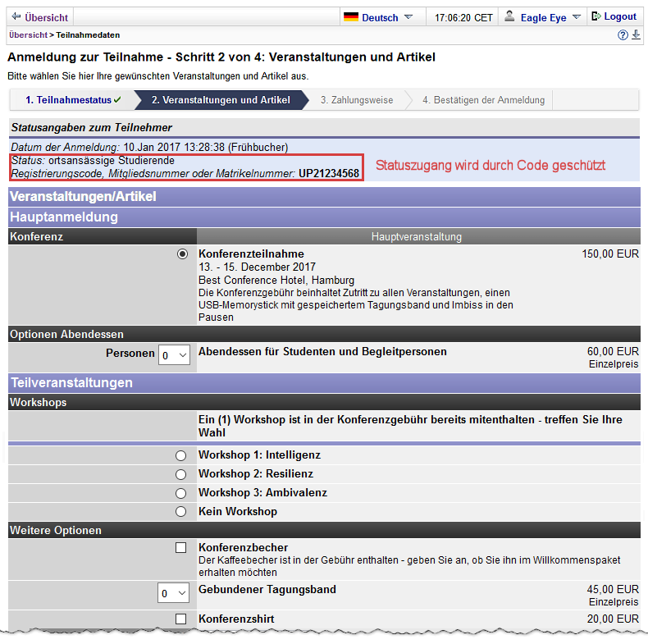648x644 pixels.
Task: Click the Optionen Abendessen header bar
Action: tap(325, 334)
